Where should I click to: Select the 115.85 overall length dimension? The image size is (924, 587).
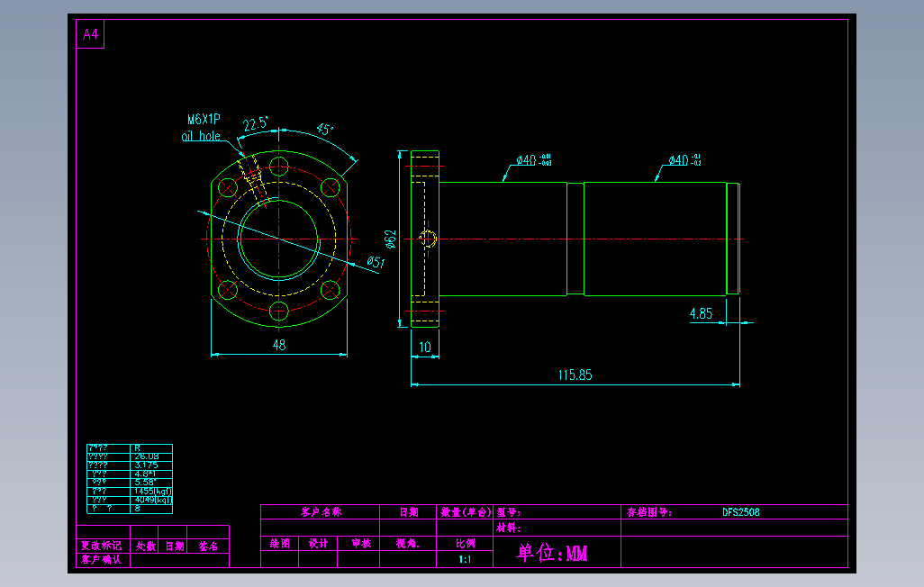pos(575,375)
